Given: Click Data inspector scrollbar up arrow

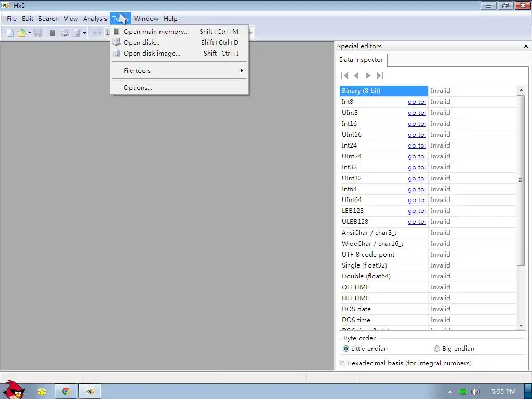Looking at the screenshot, I should pos(521,90).
